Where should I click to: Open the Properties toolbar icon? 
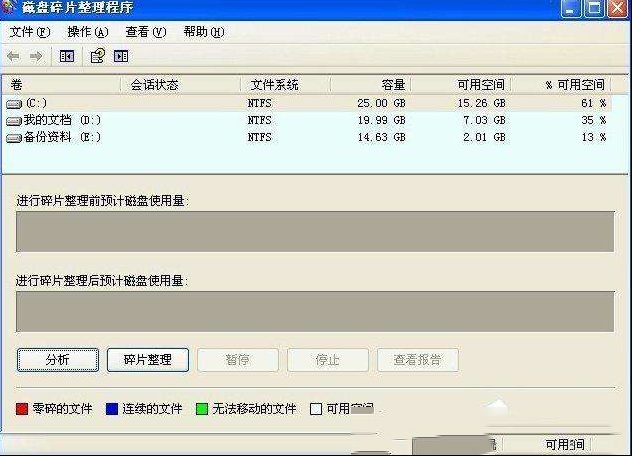pyautogui.click(x=97, y=56)
